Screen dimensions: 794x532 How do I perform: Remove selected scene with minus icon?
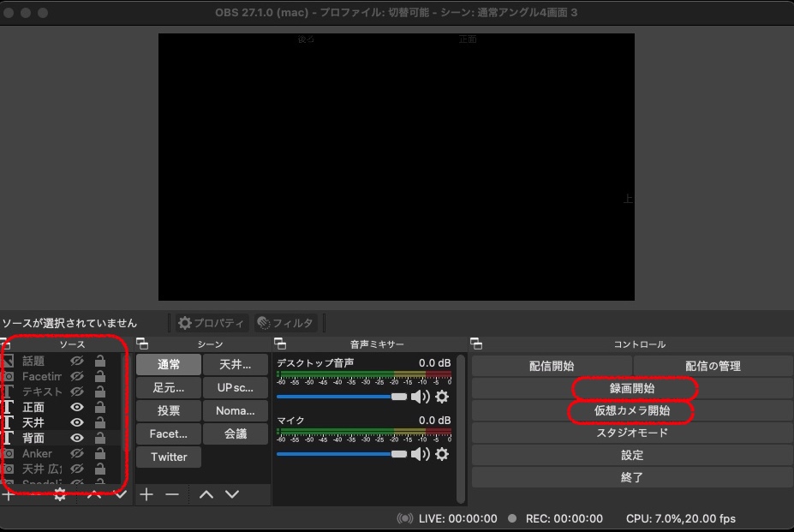pyautogui.click(x=172, y=494)
